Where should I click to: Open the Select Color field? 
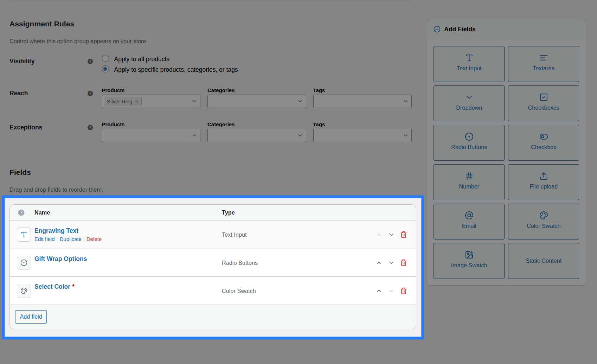point(52,287)
